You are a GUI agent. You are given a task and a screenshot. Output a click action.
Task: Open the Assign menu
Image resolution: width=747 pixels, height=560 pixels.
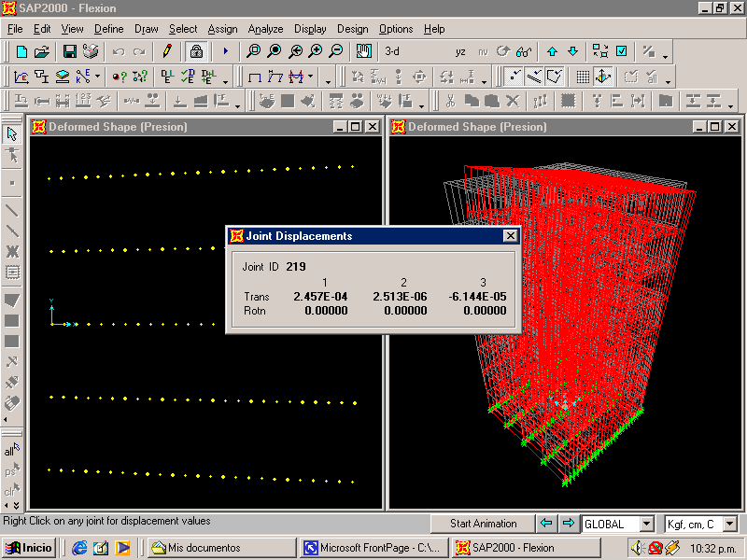222,29
